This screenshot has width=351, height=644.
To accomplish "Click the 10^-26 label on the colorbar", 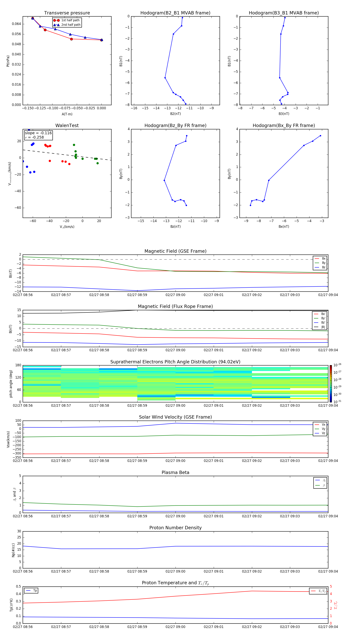I will tap(337, 365).
